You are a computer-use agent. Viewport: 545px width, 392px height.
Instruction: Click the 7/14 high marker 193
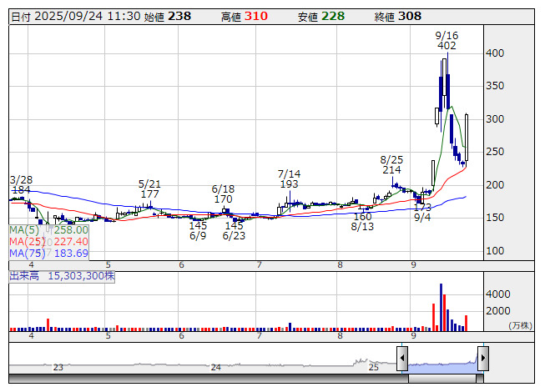coord(289,184)
